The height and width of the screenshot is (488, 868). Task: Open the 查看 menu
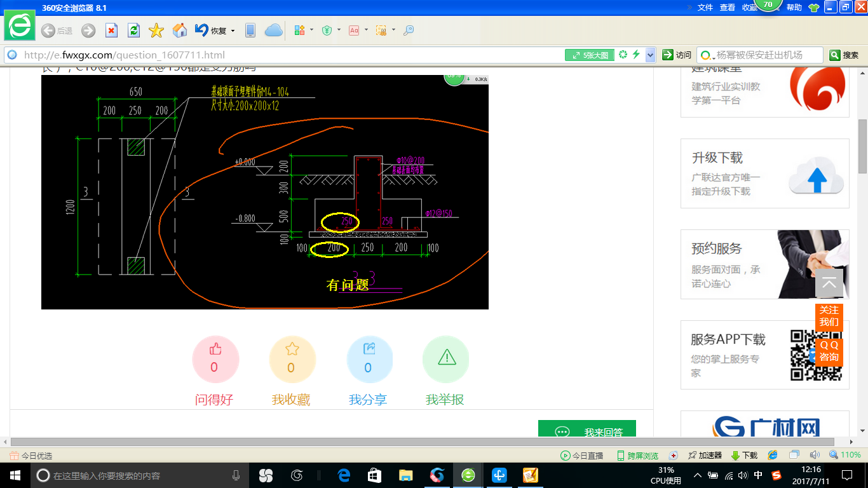(728, 8)
